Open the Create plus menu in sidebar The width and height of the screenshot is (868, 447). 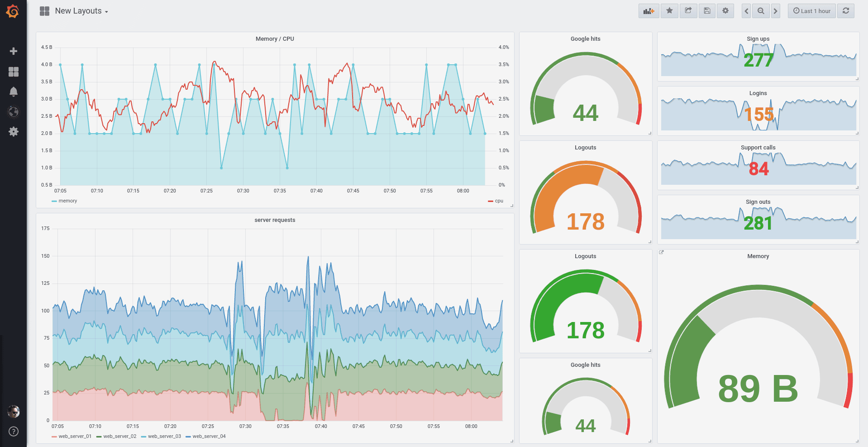coord(14,51)
